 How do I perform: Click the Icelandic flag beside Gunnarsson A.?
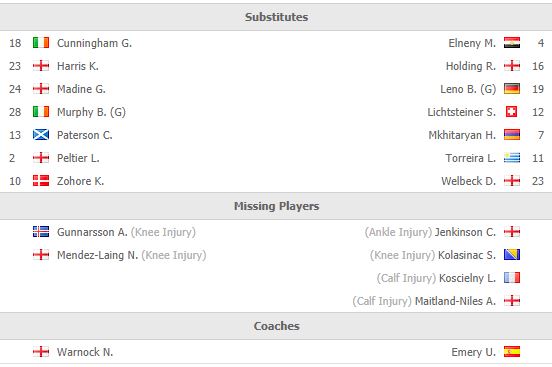pos(41,232)
